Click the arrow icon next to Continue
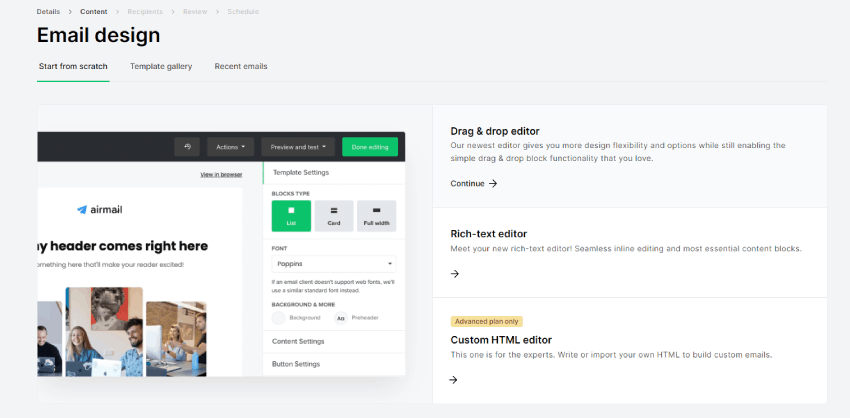This screenshot has width=850, height=418. (x=493, y=184)
